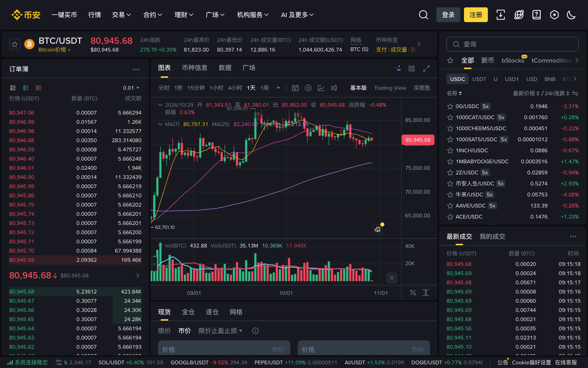Click the add circle-plus chart icon
The image size is (588, 368).
308,88
